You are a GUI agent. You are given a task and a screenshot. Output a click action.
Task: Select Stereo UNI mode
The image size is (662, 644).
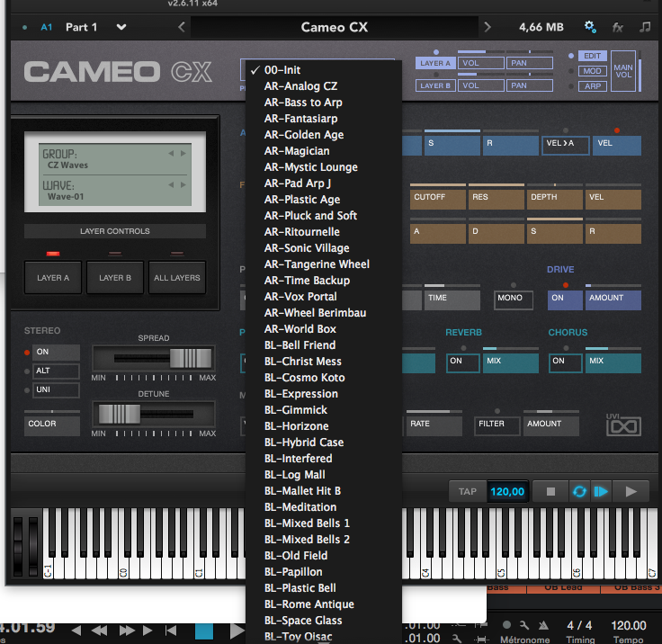coord(56,389)
